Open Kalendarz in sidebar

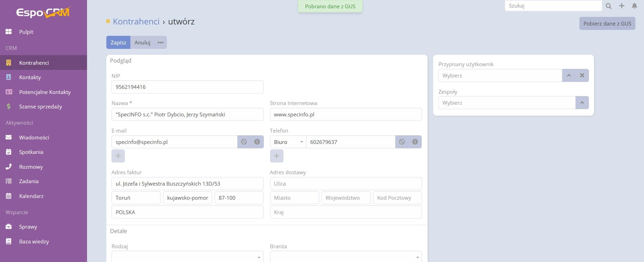click(x=43, y=196)
